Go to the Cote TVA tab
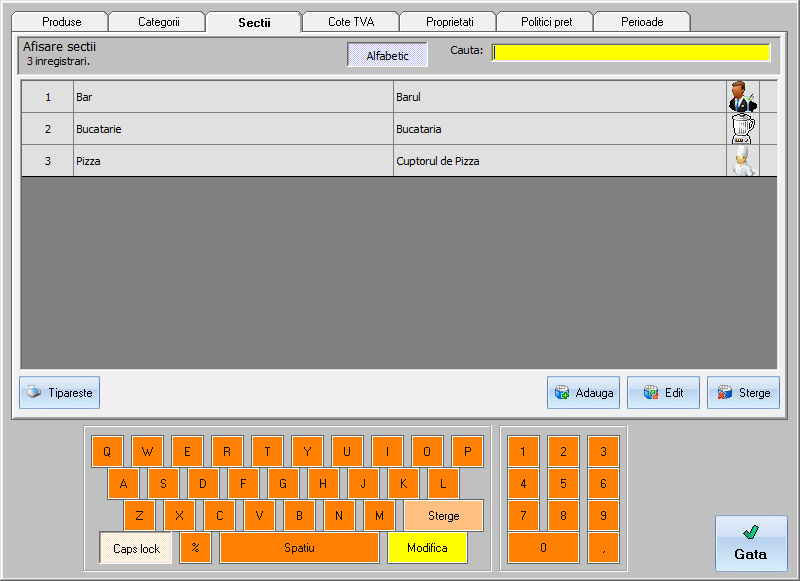This screenshot has width=800, height=581. point(351,22)
